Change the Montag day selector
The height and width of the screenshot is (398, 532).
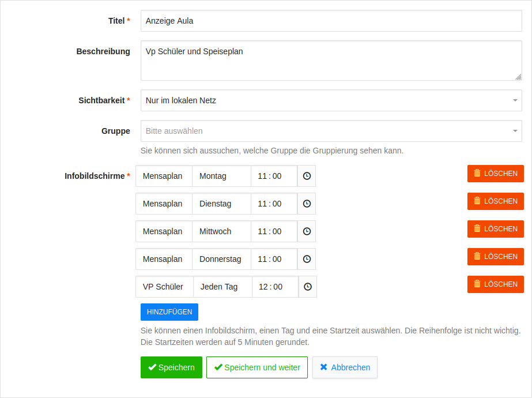[x=221, y=176]
